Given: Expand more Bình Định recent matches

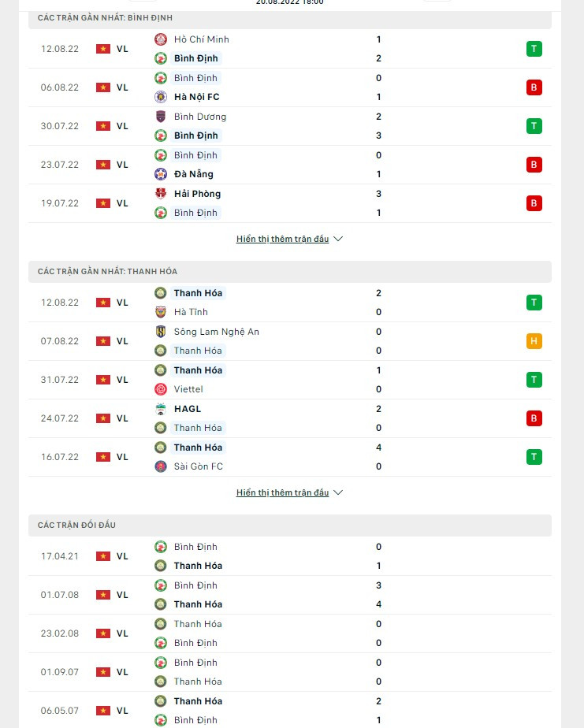Looking at the screenshot, I should click(282, 239).
